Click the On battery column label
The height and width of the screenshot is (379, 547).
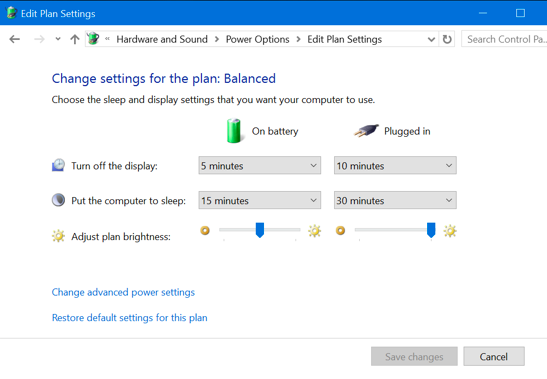coord(275,131)
